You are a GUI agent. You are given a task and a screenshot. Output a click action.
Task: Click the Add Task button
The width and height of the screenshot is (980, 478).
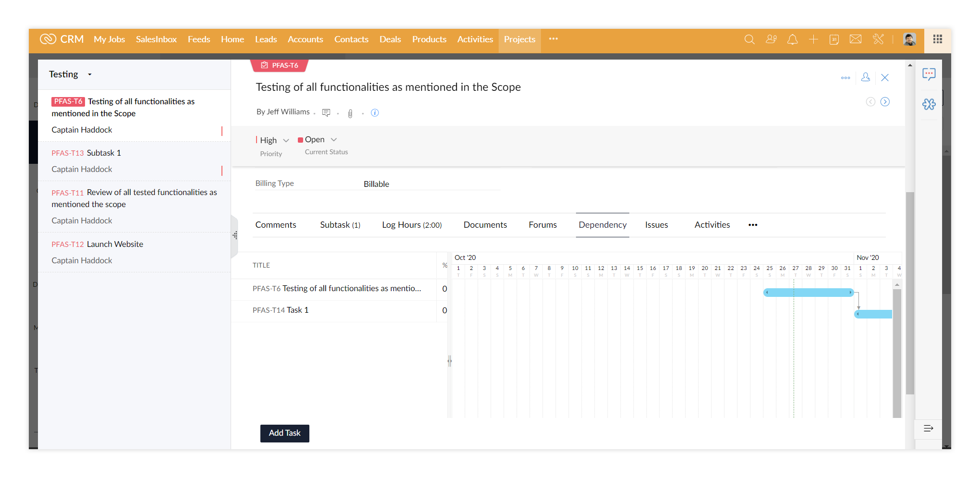tap(284, 433)
